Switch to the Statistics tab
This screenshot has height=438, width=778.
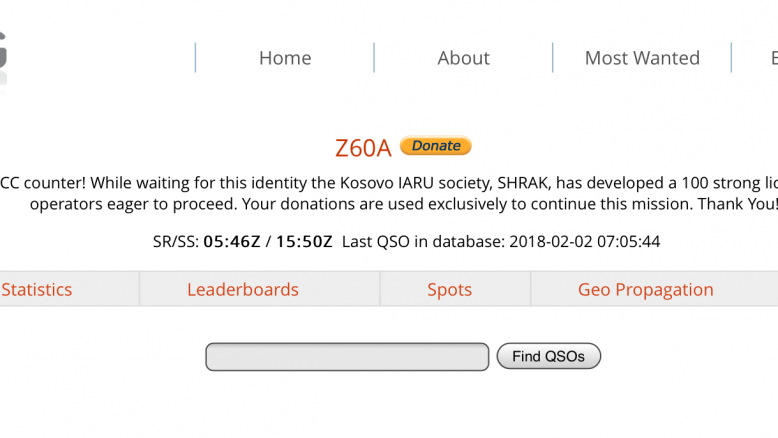click(36, 289)
